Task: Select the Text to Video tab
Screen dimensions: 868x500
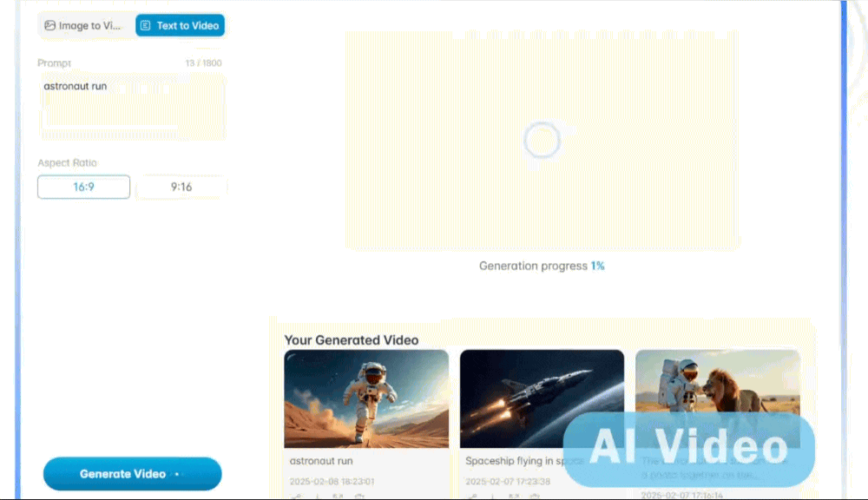Action: click(180, 25)
